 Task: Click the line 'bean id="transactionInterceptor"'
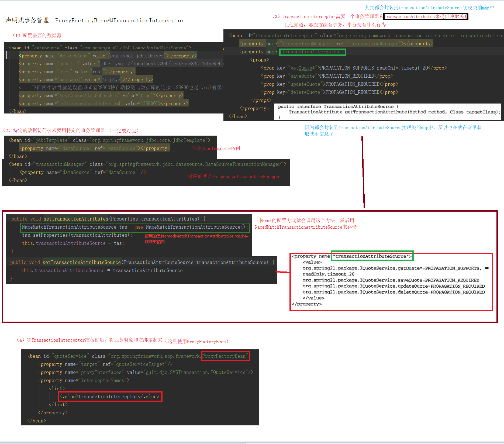coord(366,36)
